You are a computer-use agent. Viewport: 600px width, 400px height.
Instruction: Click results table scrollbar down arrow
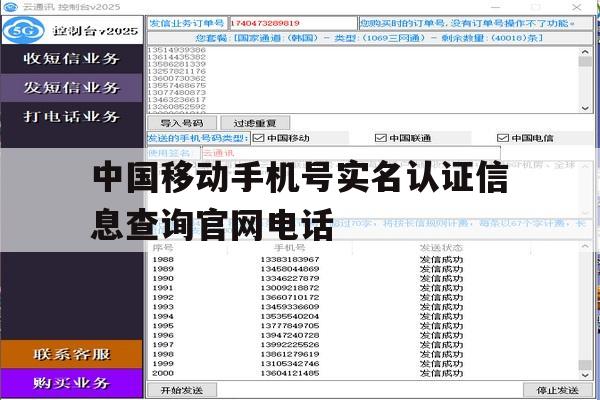click(x=585, y=375)
